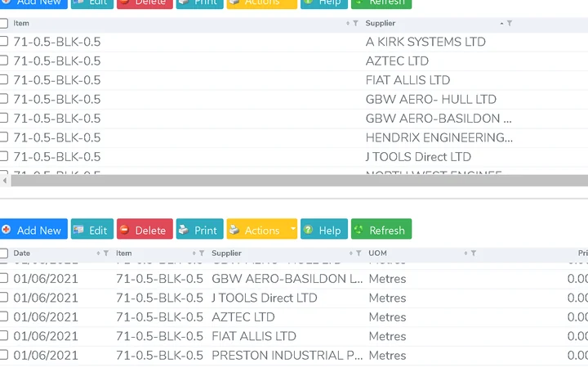Viewport: 588px width, 368px height.
Task: Check lower row for GBW AERO-BASILDON L...
Action: pos(4,278)
